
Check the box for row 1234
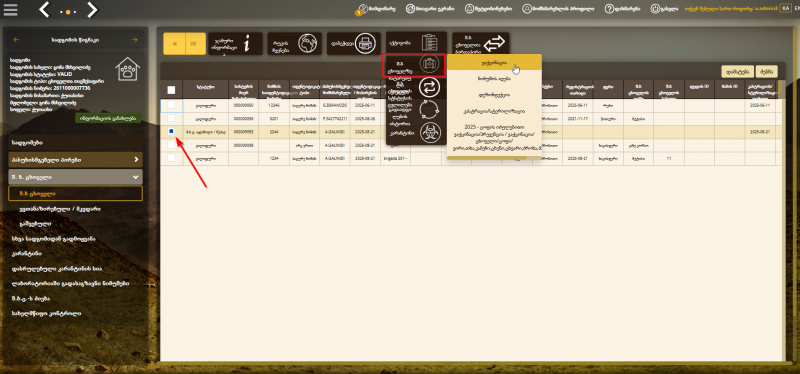(171, 158)
